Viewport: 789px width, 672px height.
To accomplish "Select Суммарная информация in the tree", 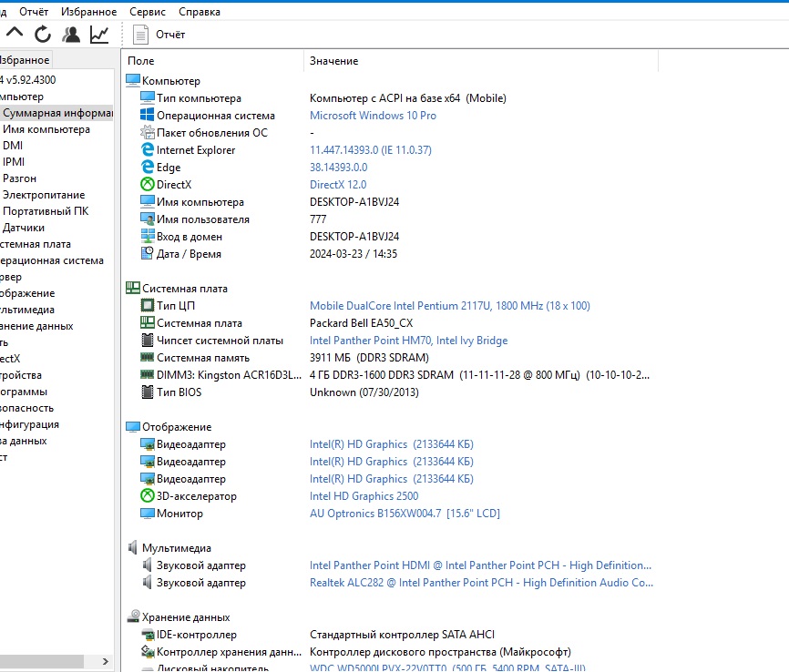I will [x=56, y=113].
